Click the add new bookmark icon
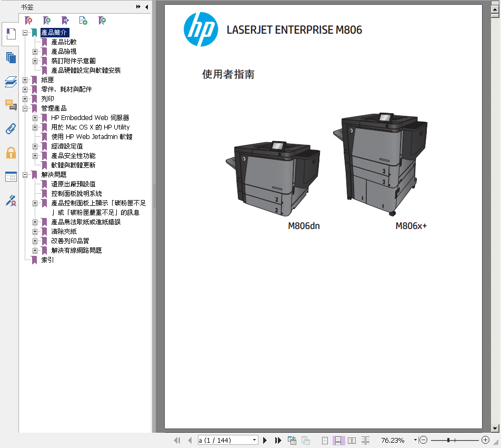Viewport: 501px width, 448px height. tap(47, 21)
